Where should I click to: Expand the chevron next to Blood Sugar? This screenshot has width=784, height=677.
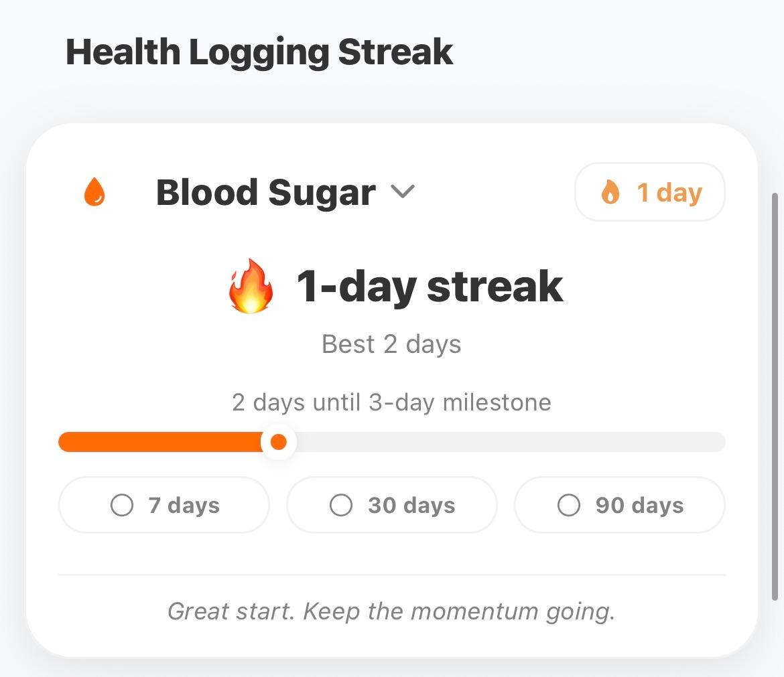click(403, 194)
